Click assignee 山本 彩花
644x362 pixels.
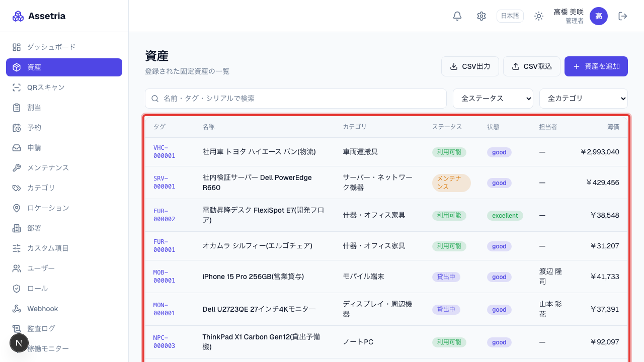coord(549,309)
